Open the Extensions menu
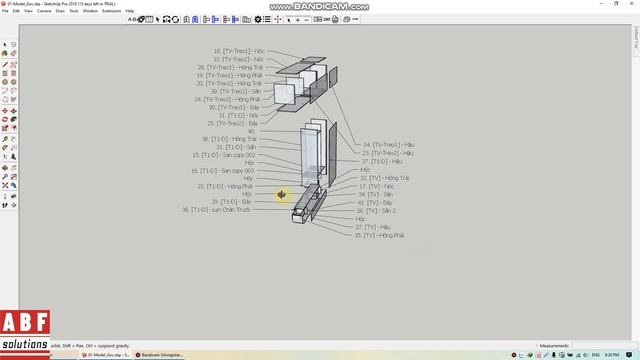Image resolution: width=640 pixels, height=360 pixels. 111,11
